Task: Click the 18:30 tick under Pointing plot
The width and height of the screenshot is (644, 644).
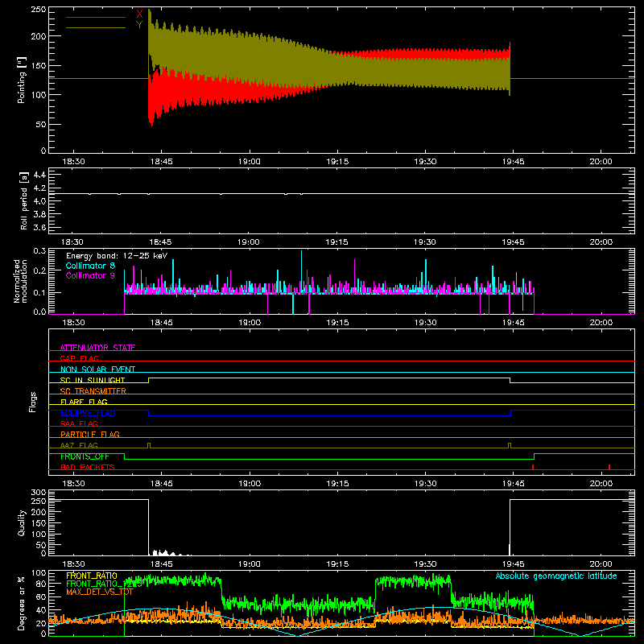Action: [73, 162]
